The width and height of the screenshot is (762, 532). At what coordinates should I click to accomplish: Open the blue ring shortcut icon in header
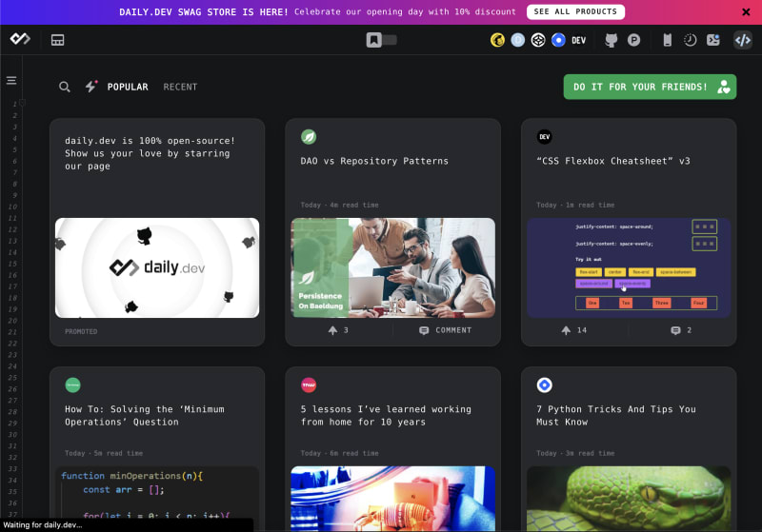coord(558,40)
